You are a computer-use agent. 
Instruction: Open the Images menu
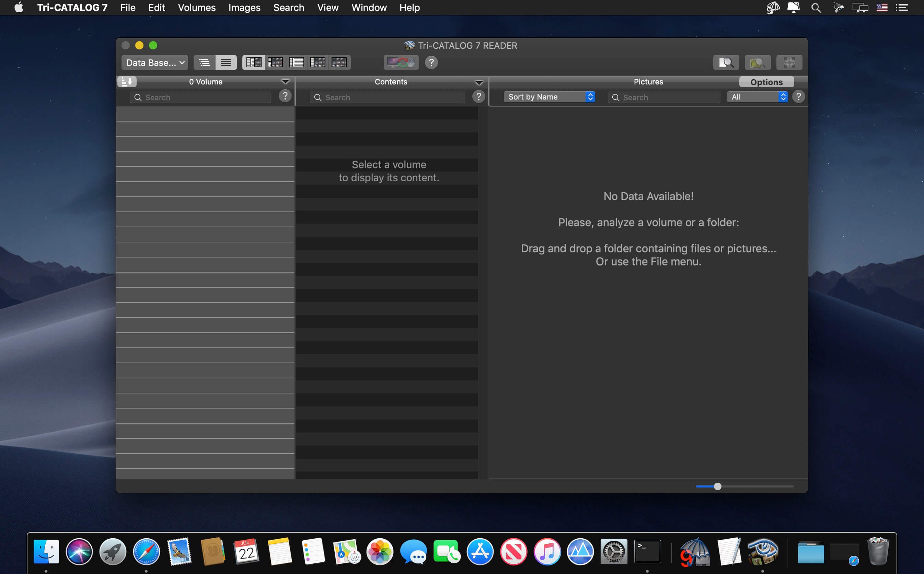click(x=244, y=8)
